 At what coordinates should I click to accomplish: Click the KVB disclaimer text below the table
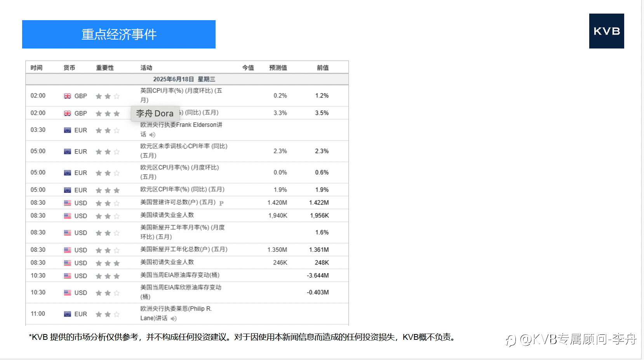(242, 337)
